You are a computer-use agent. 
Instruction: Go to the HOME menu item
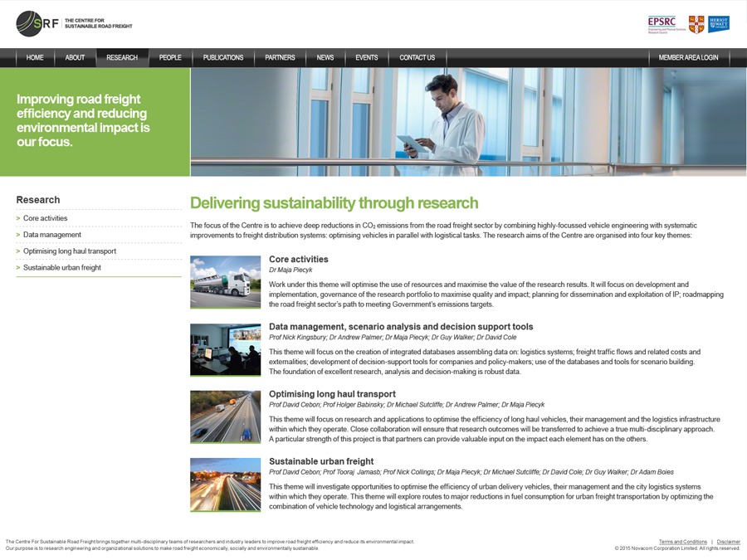(35, 57)
